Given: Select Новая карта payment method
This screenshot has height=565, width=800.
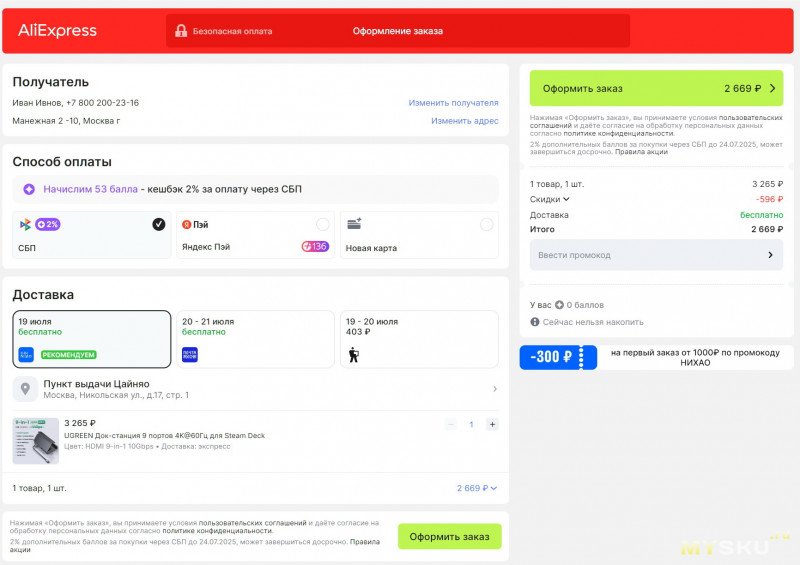Looking at the screenshot, I should [419, 235].
